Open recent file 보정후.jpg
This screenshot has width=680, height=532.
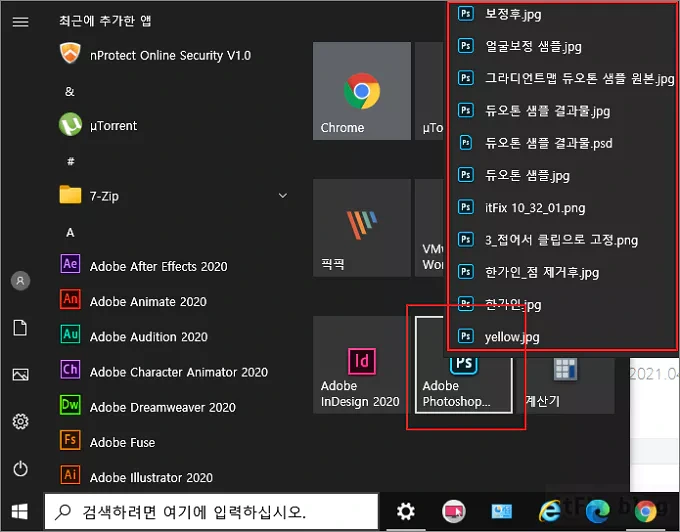click(x=562, y=14)
